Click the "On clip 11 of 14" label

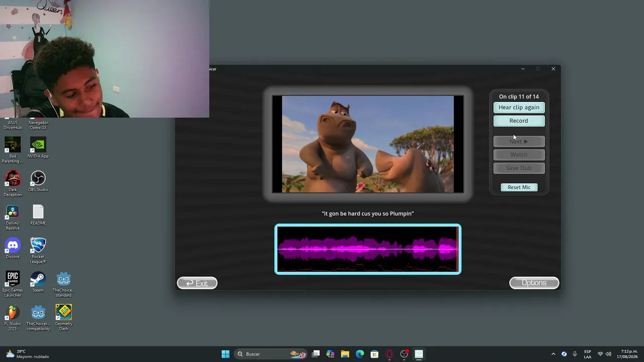coord(519,97)
